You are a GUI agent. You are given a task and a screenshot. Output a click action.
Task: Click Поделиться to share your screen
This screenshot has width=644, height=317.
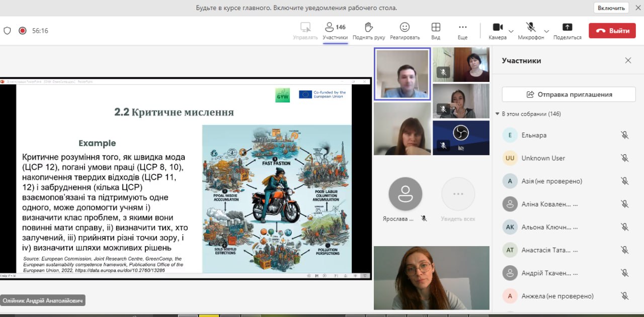568,31
